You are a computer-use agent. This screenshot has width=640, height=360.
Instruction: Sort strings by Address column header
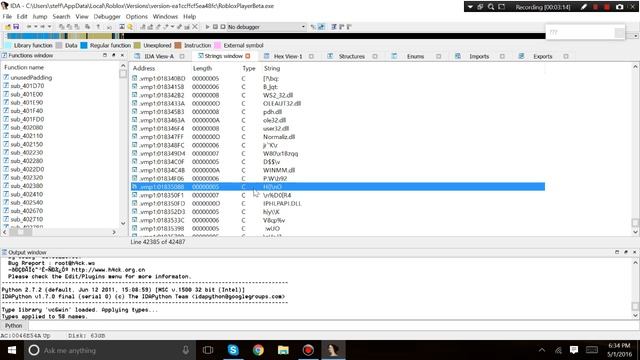pos(144,68)
